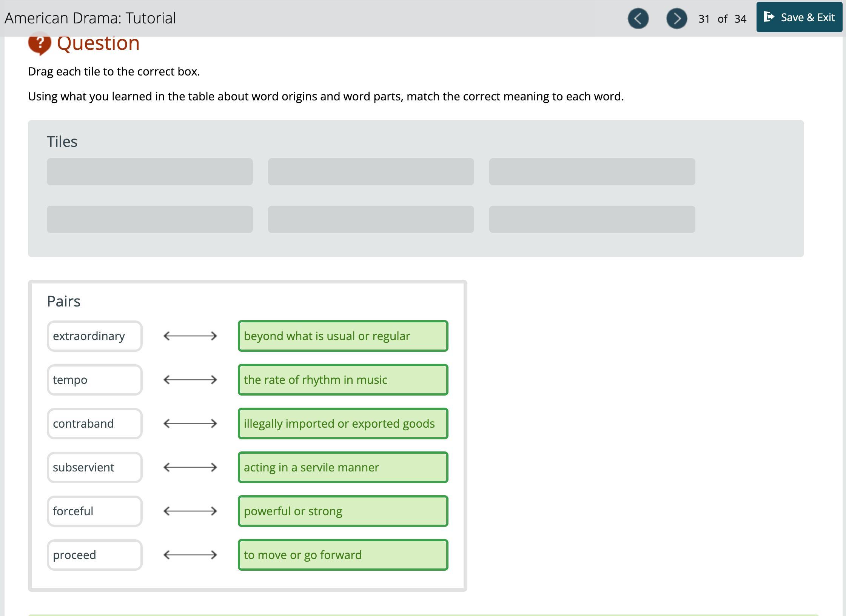Click the Save & Exit button

pyautogui.click(x=799, y=17)
